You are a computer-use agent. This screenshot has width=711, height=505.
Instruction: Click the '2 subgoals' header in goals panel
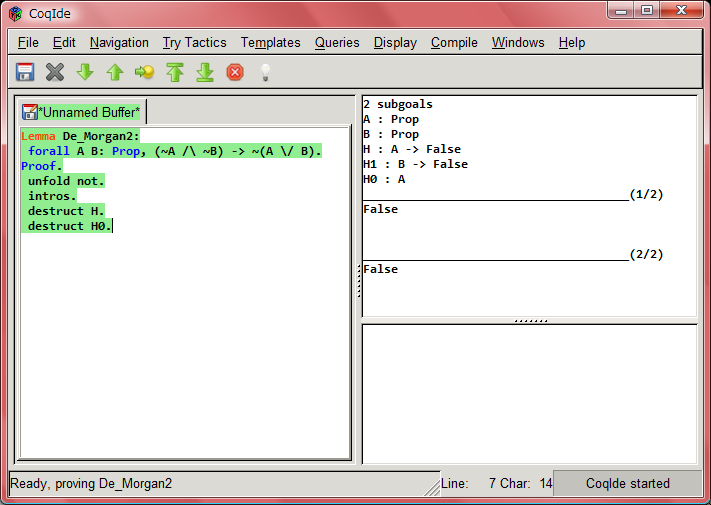click(398, 104)
